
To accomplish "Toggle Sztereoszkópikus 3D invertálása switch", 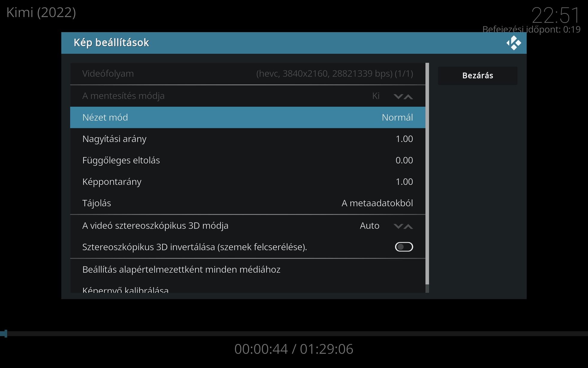I will pos(404,247).
